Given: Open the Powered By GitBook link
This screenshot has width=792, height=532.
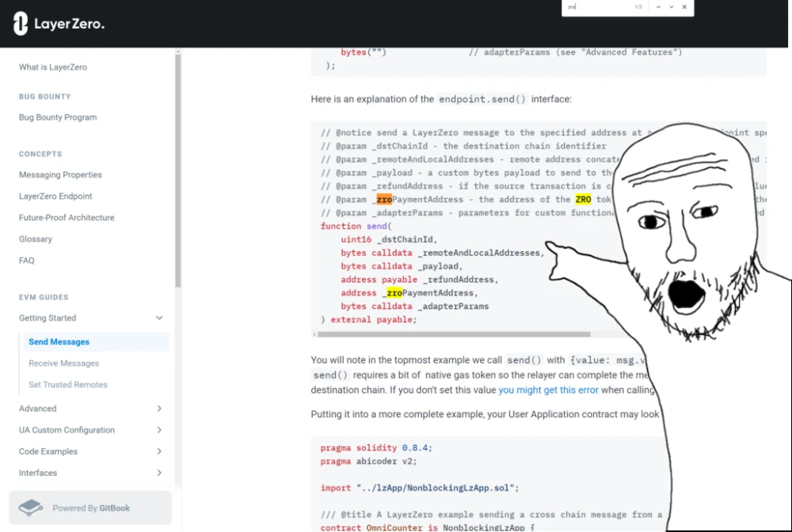Looking at the screenshot, I should tap(90, 507).
